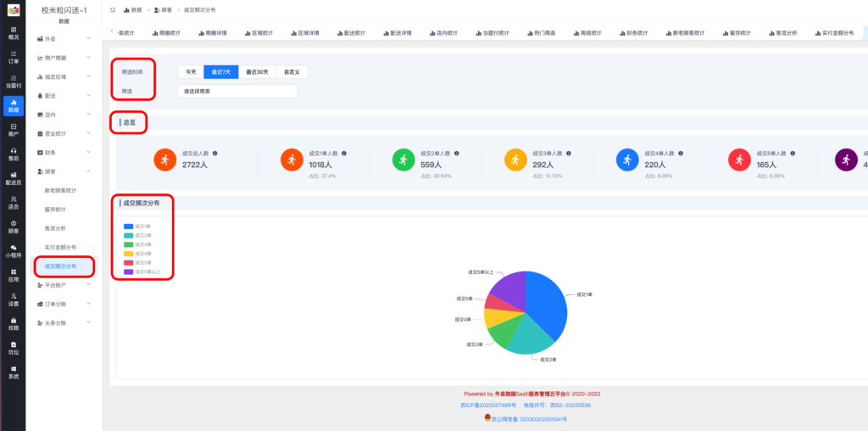The height and width of the screenshot is (431, 868).
Task: Click the orange 成交总人数 runner icon
Action: click(x=164, y=160)
